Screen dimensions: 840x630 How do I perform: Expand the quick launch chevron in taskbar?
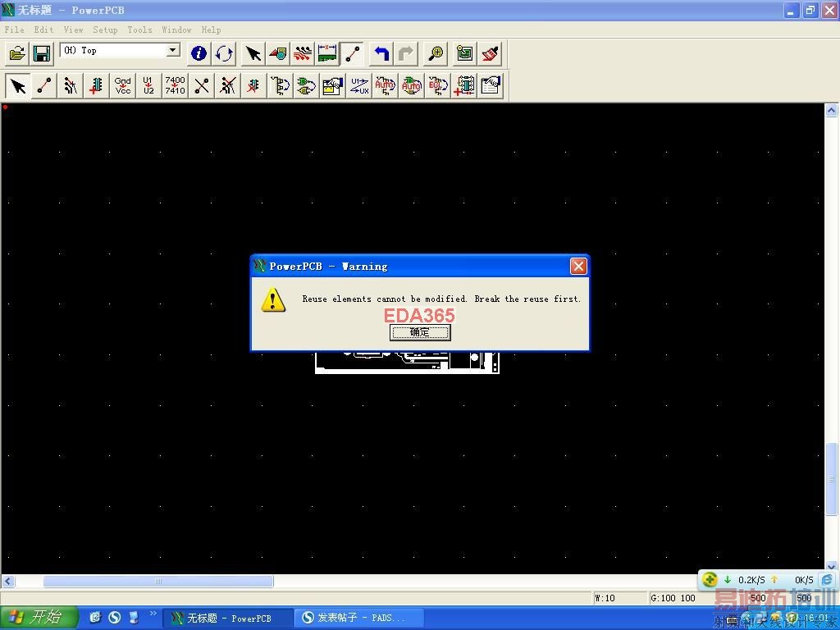(153, 614)
